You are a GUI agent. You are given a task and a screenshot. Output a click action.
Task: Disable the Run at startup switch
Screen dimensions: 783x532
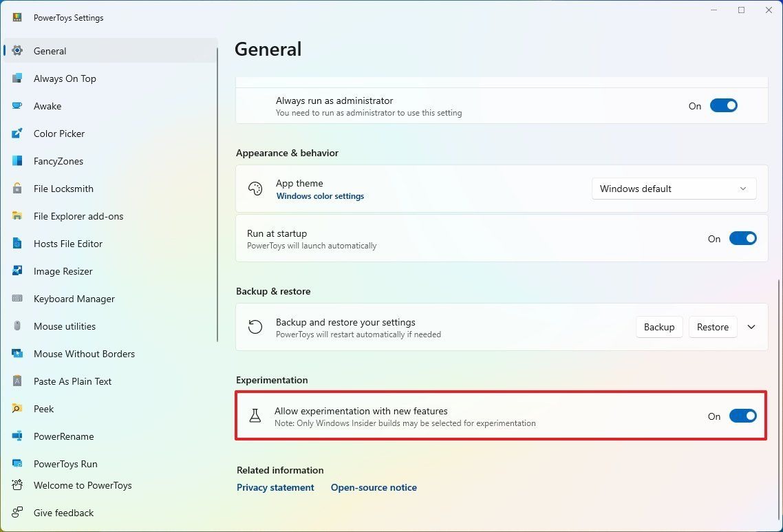[x=743, y=238]
